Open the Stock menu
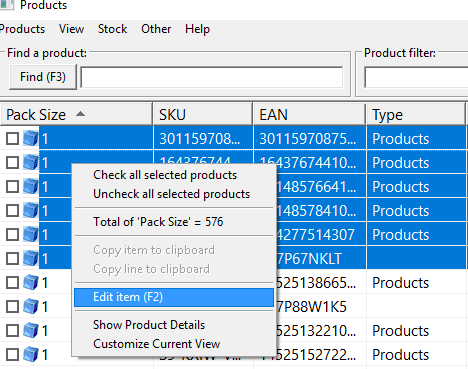Image resolution: width=468 pixels, height=369 pixels. (112, 29)
